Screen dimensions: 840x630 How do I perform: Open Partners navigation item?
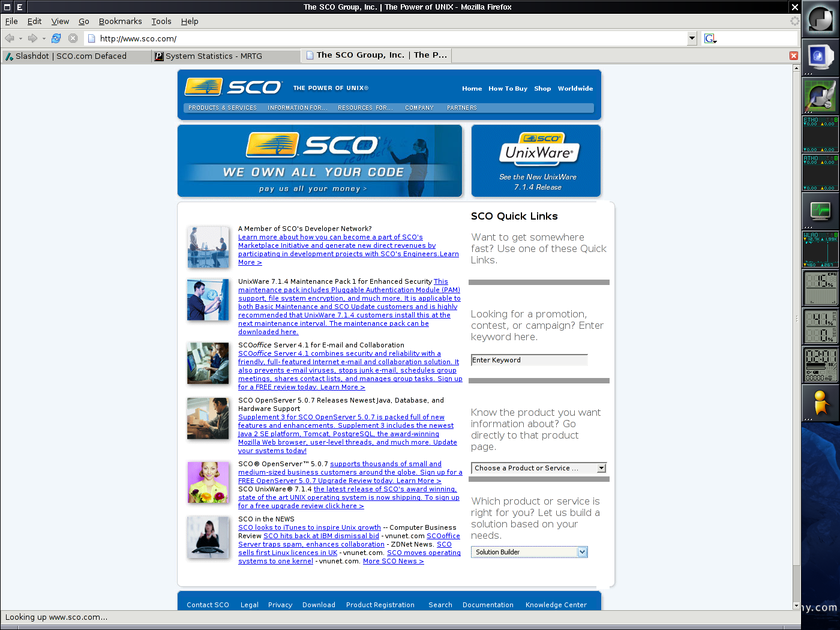pyautogui.click(x=461, y=108)
